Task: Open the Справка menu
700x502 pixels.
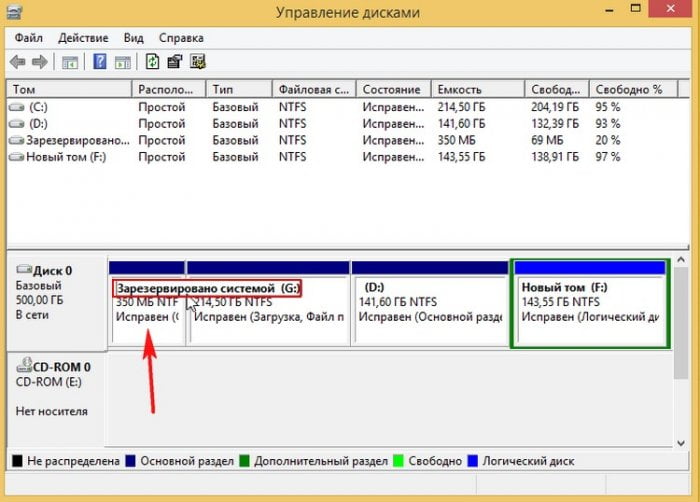Action: pos(181,38)
